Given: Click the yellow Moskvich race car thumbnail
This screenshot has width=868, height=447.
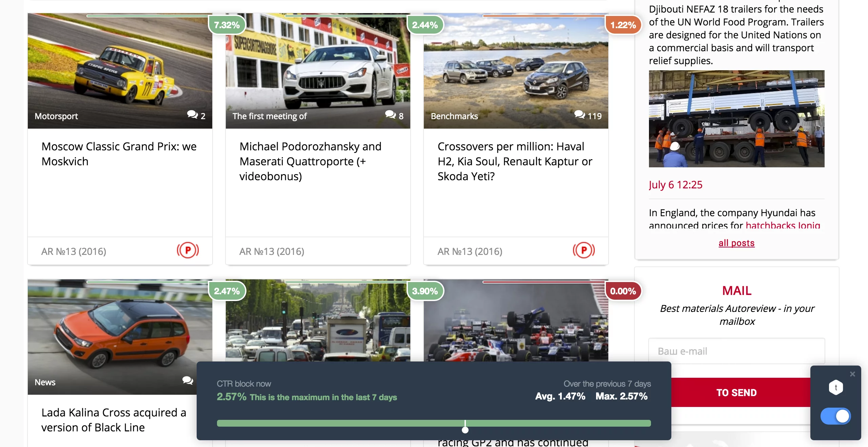Looking at the screenshot, I should [120, 71].
